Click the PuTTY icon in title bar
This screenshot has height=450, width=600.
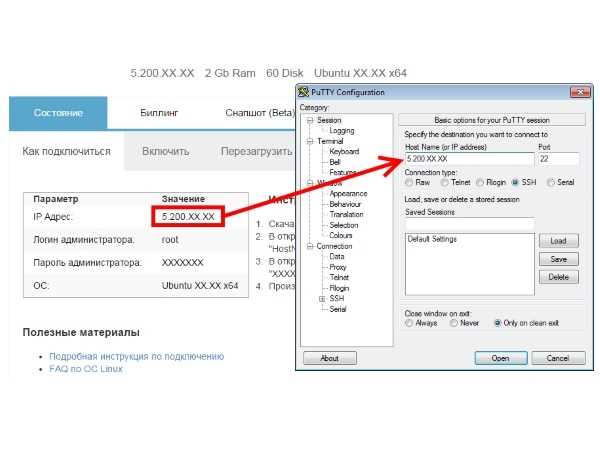303,92
